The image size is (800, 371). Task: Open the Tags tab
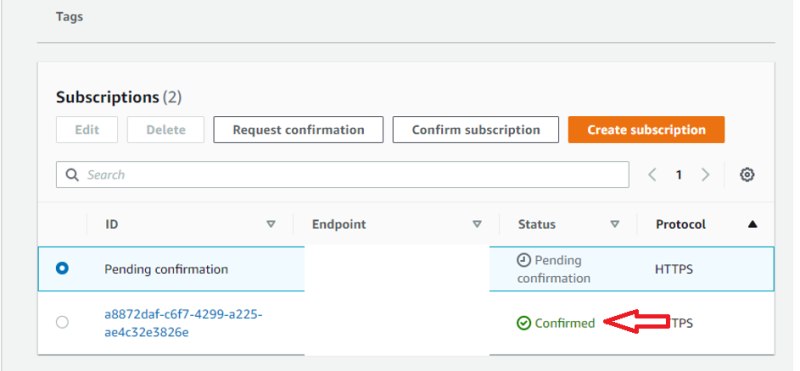[x=69, y=17]
